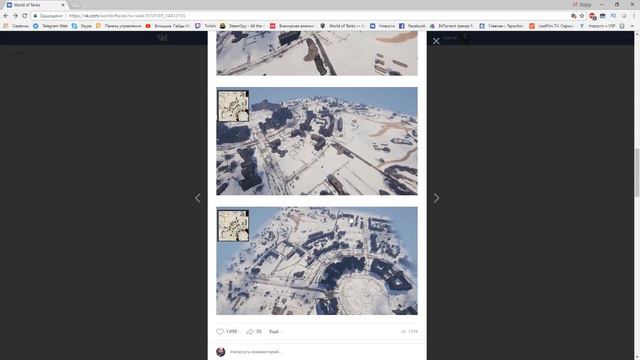640x360 pixels.
Task: Go to the previous post arrow
Action: click(198, 198)
